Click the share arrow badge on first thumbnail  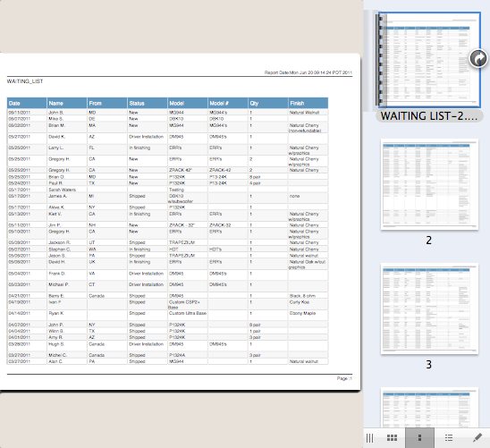tap(478, 58)
